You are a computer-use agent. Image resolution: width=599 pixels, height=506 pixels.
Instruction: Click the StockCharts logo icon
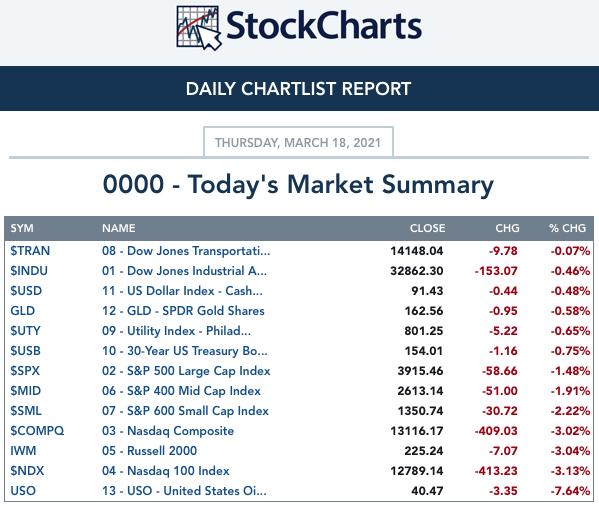[199, 28]
